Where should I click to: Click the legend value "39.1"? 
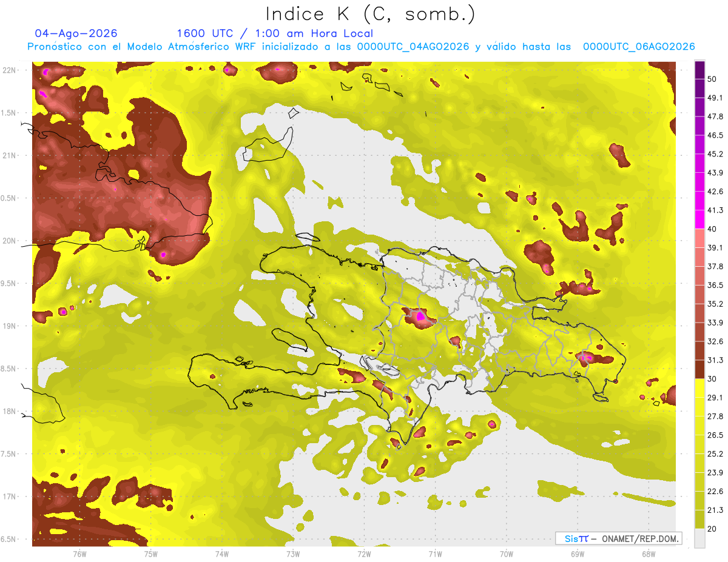[x=715, y=247]
